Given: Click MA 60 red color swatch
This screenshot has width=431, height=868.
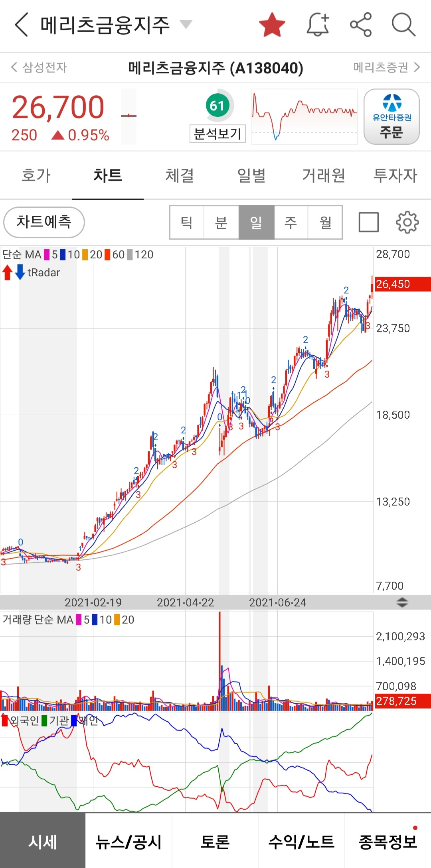Looking at the screenshot, I should (107, 254).
